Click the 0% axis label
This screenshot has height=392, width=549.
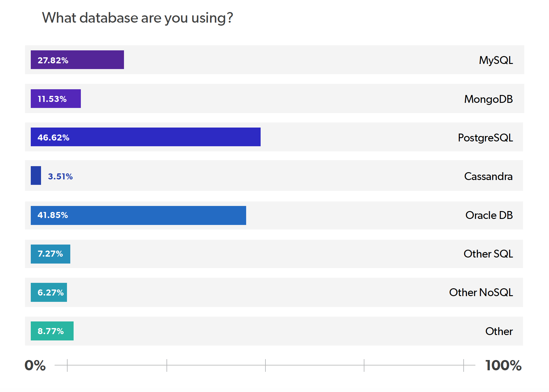35,365
